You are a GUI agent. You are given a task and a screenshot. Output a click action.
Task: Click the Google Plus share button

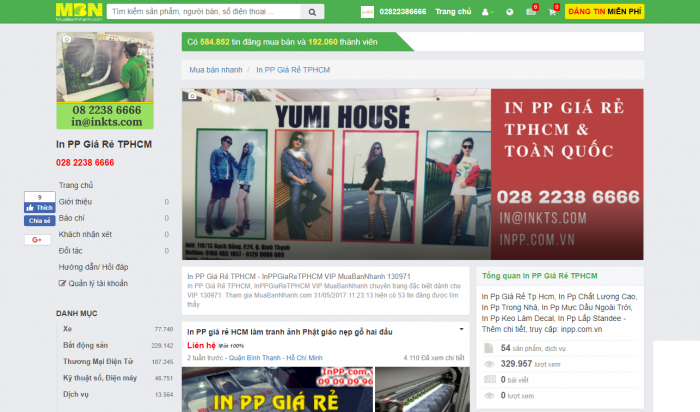coord(37,240)
